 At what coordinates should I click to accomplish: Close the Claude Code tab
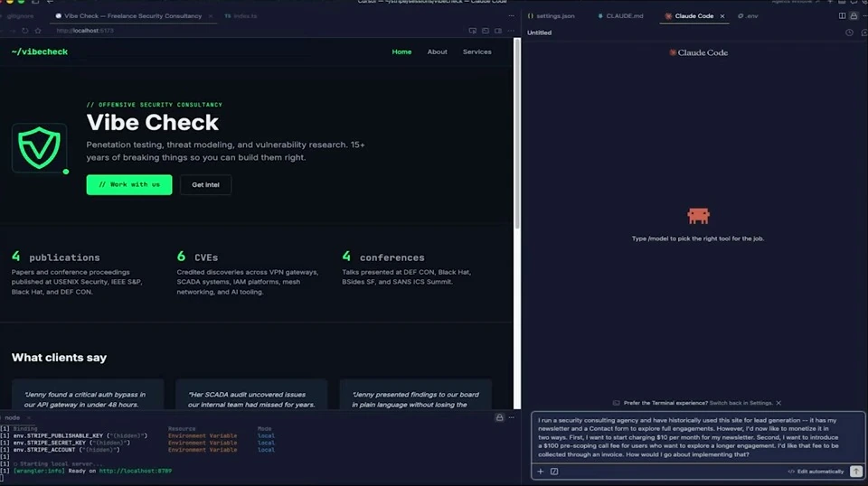(x=722, y=16)
